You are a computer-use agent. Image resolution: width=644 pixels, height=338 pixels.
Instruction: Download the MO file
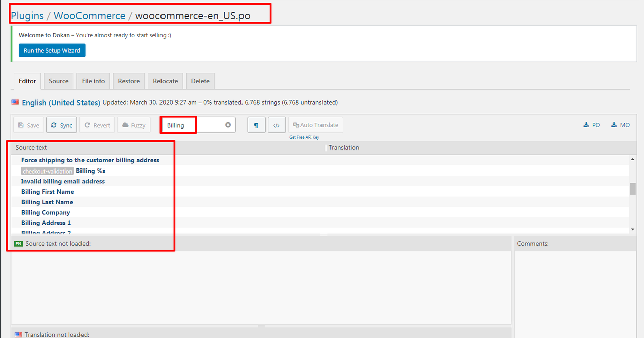(620, 125)
